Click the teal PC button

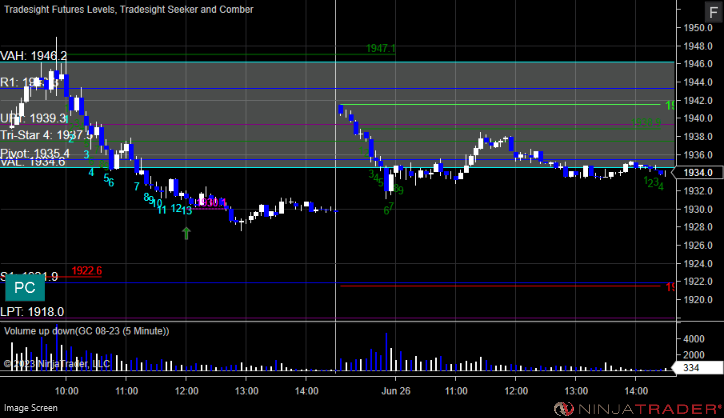[25, 287]
